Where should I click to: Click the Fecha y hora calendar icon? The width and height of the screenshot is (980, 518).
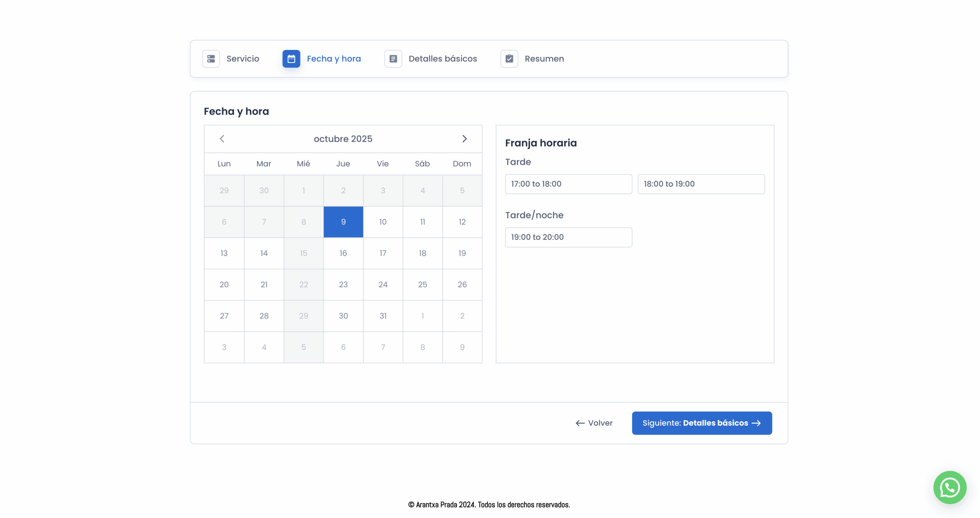point(291,59)
